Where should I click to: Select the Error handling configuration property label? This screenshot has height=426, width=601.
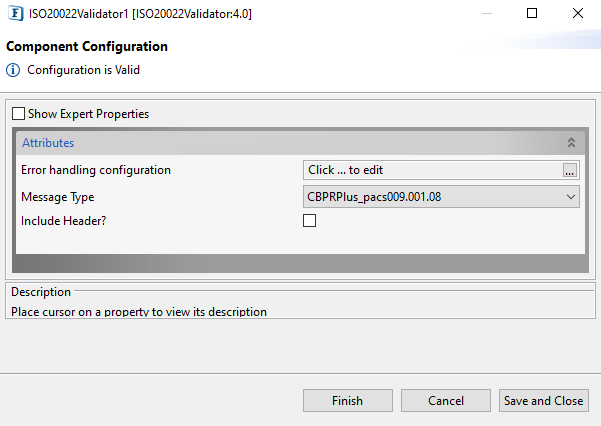96,170
